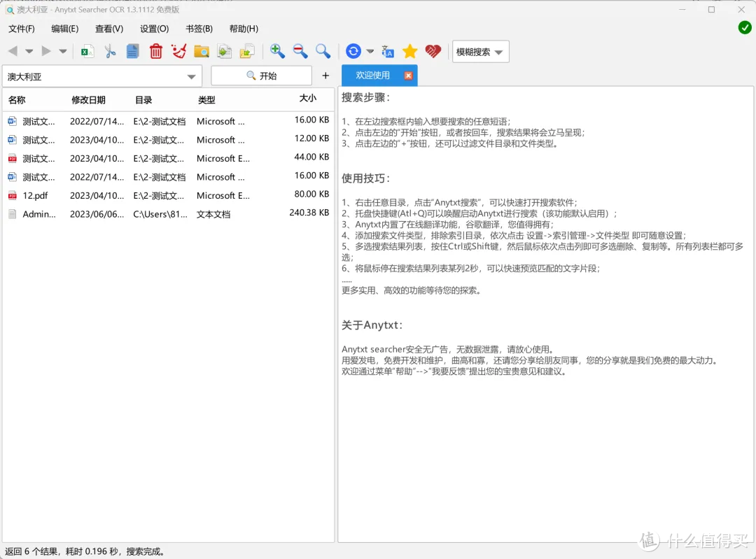Select the 12.pdf file row
The height and width of the screenshot is (559, 756).
168,196
